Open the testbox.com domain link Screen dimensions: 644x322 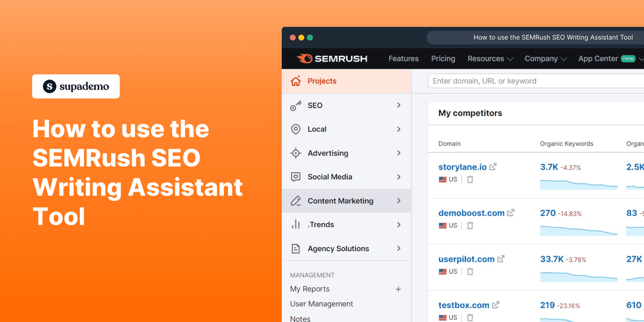[463, 305]
